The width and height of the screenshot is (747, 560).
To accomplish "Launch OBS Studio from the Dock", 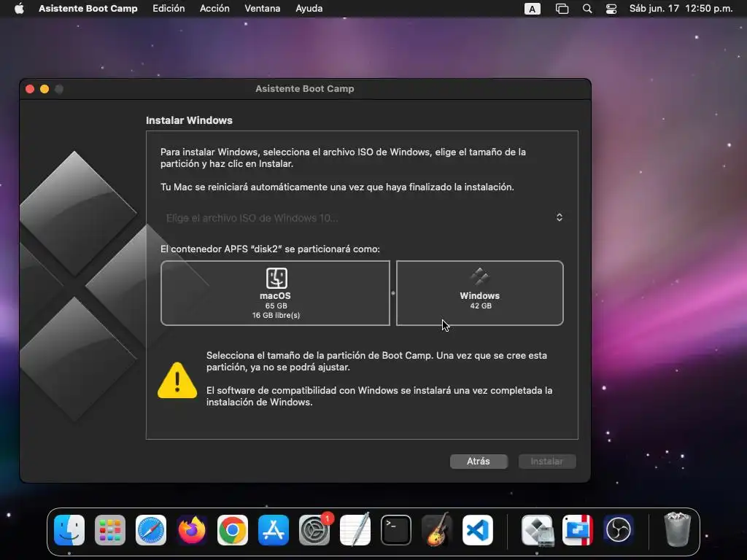I will (x=619, y=530).
